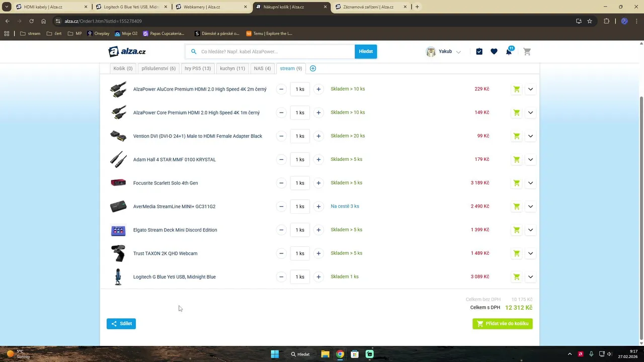
Task: Add AlzaPower Core HDMI 1m to cart
Action: point(516,113)
